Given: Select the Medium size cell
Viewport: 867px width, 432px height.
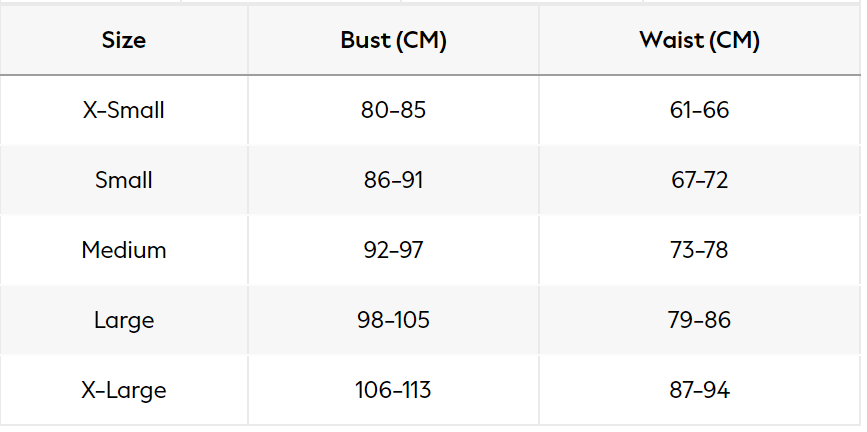Looking at the screenshot, I should pyautogui.click(x=124, y=250).
